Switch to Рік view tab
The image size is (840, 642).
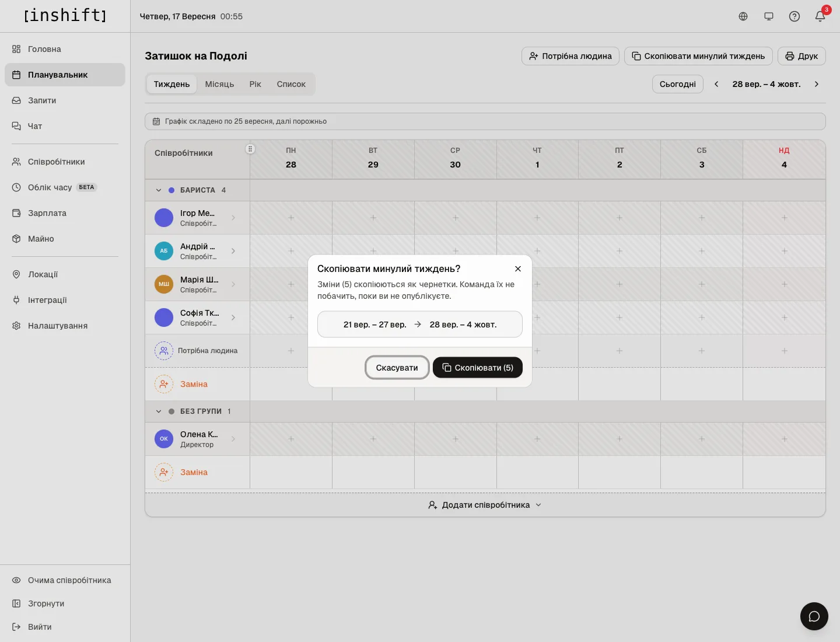pos(256,84)
